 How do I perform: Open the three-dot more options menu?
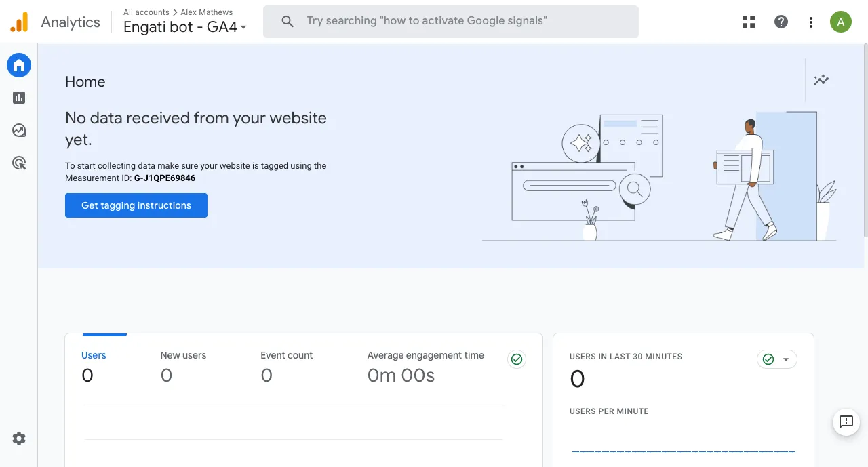tap(811, 22)
